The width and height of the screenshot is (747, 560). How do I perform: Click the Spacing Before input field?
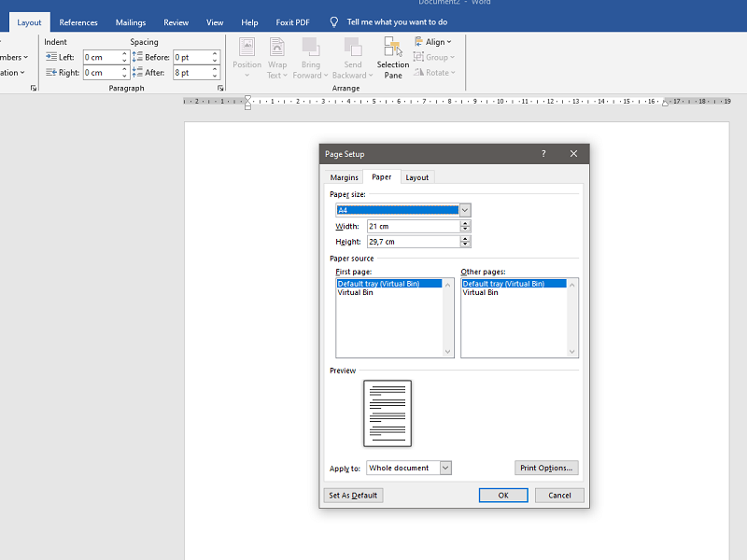click(x=192, y=57)
